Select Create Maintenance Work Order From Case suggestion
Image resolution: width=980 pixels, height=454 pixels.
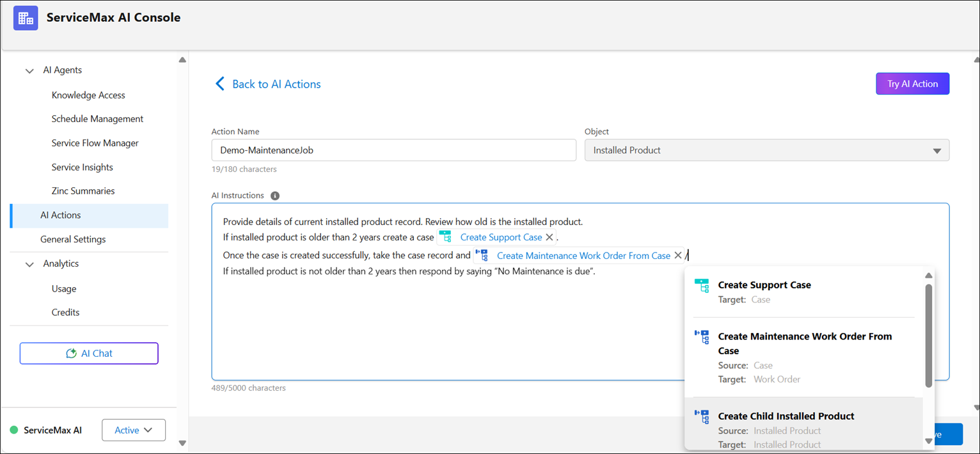(x=804, y=357)
